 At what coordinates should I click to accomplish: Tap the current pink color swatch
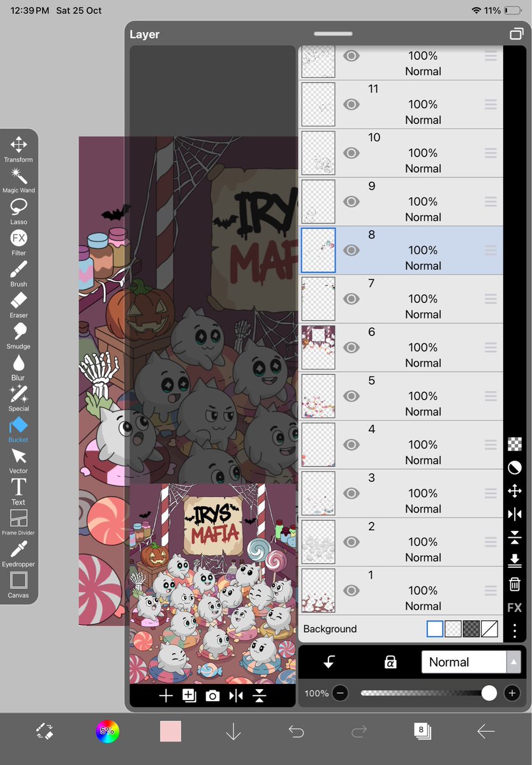coord(170,731)
